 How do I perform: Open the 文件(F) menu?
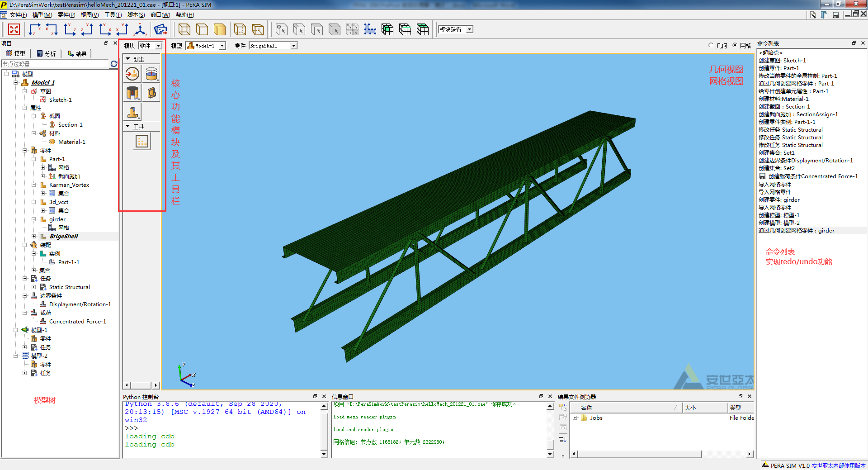[x=18, y=15]
